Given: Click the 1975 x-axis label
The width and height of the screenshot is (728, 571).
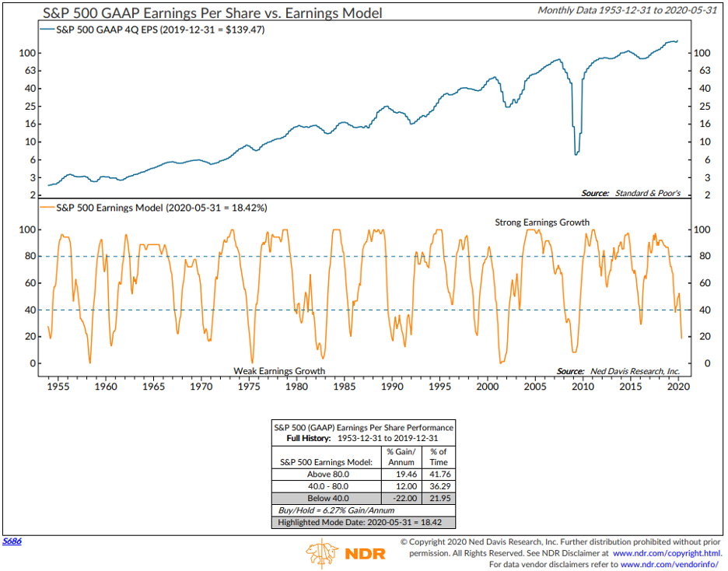Looking at the screenshot, I should point(249,386).
